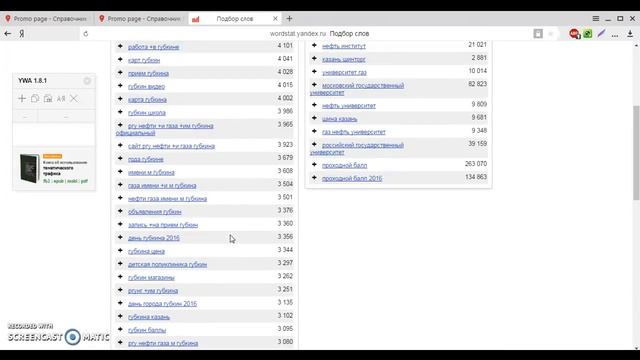This screenshot has height=360, width=640.
Task: Click the purple pen extension icon
Action: [601, 34]
